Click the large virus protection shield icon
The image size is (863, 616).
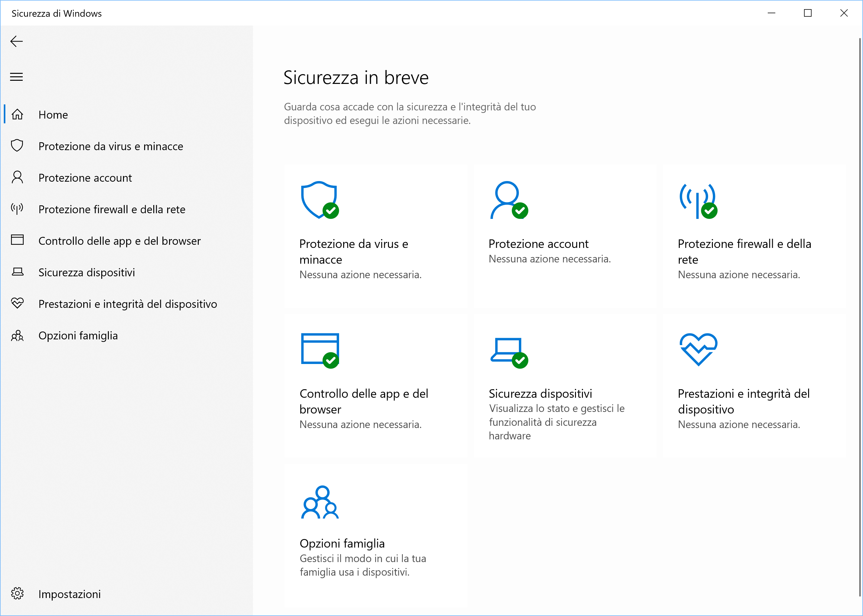320,200
